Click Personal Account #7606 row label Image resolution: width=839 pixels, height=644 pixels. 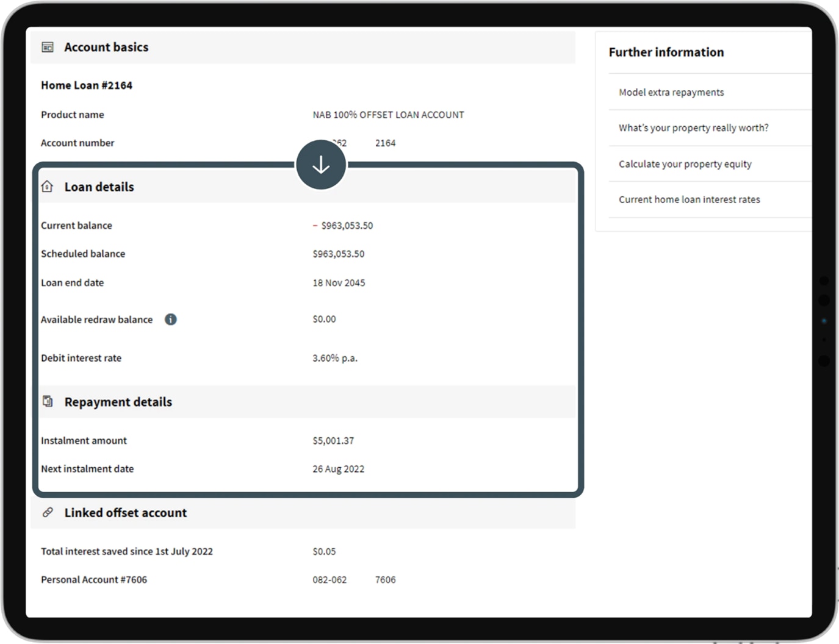click(94, 579)
